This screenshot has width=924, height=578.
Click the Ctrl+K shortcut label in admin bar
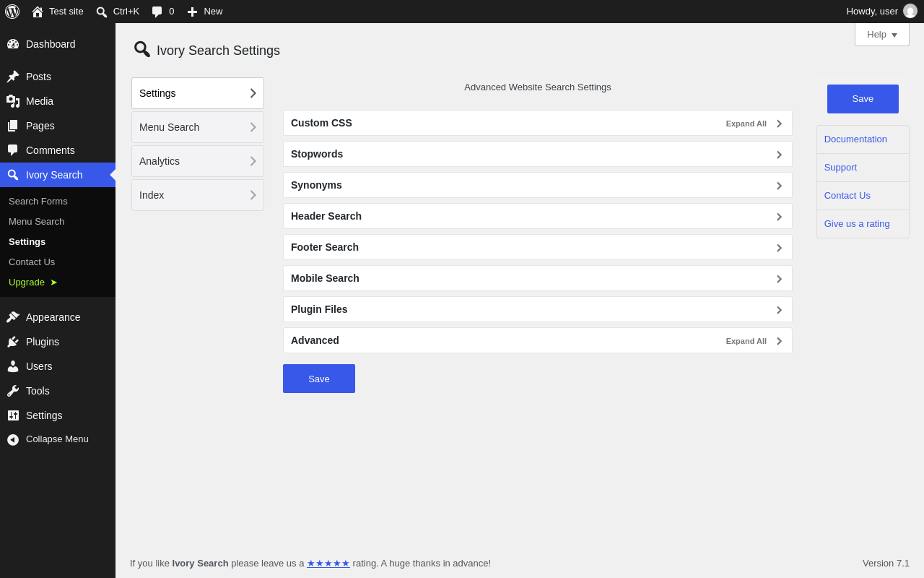(126, 12)
